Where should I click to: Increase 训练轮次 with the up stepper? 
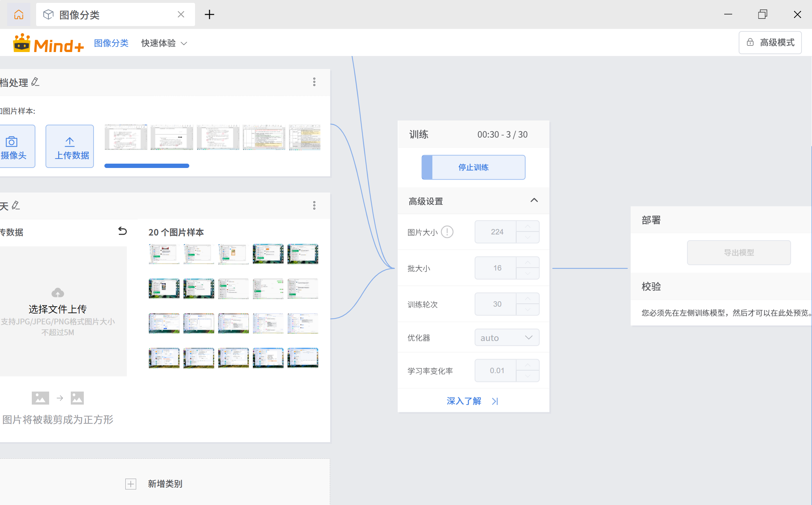pos(527,298)
